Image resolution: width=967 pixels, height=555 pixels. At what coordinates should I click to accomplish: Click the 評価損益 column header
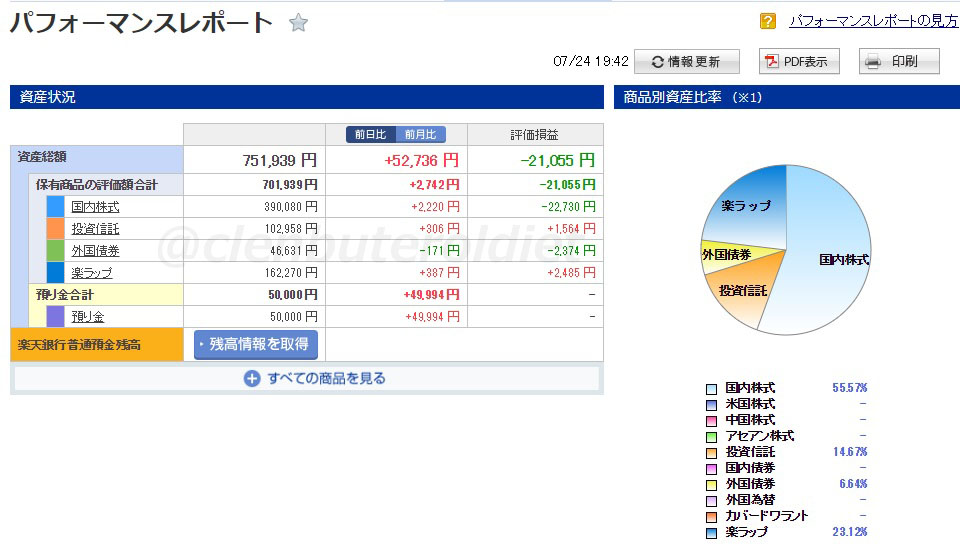tap(534, 134)
